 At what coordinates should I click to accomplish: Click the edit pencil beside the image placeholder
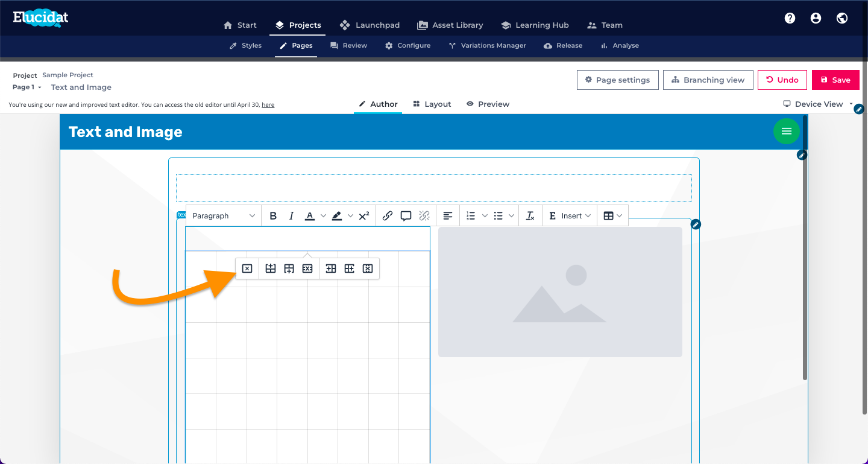[x=696, y=224]
